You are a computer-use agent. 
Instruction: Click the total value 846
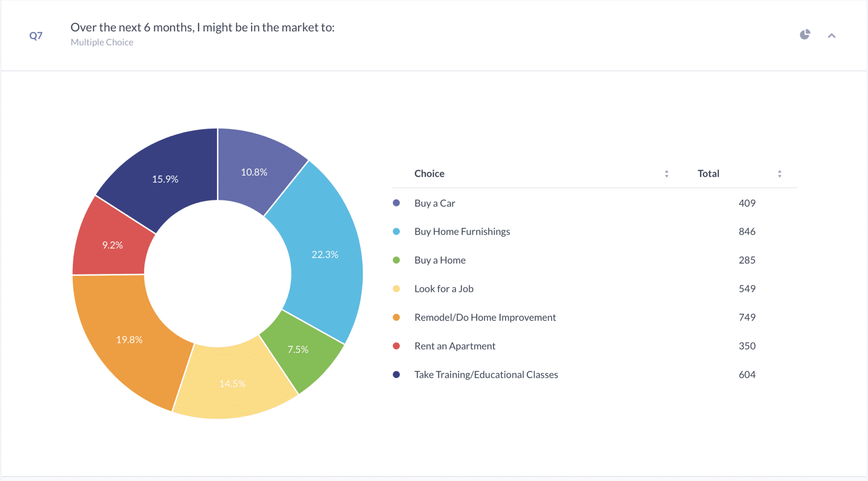747,232
